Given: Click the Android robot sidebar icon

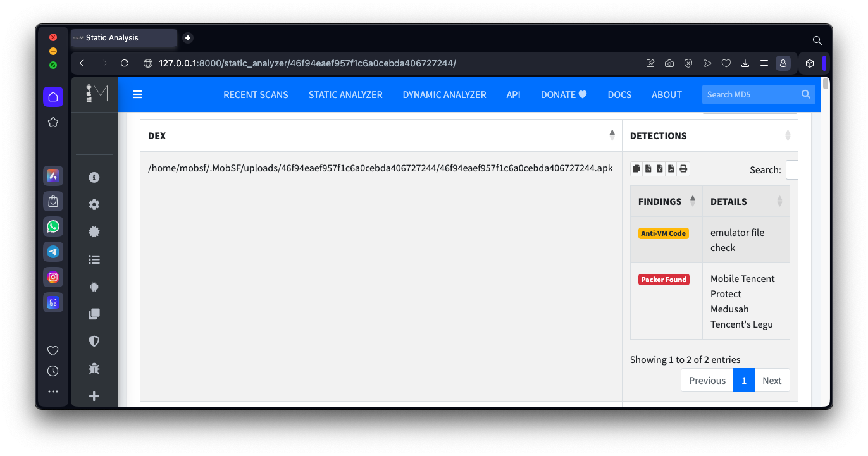Looking at the screenshot, I should (x=94, y=287).
